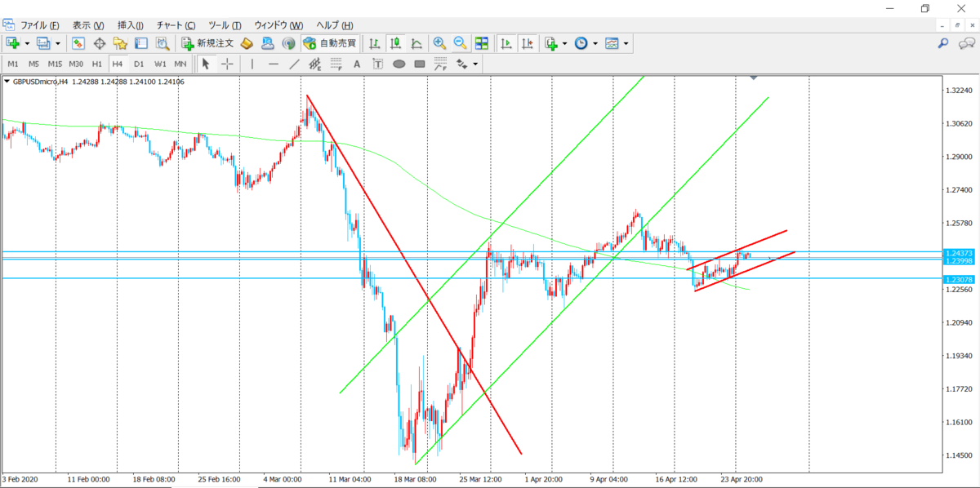
Task: Toggle chart shift from right edge
Action: click(x=528, y=43)
